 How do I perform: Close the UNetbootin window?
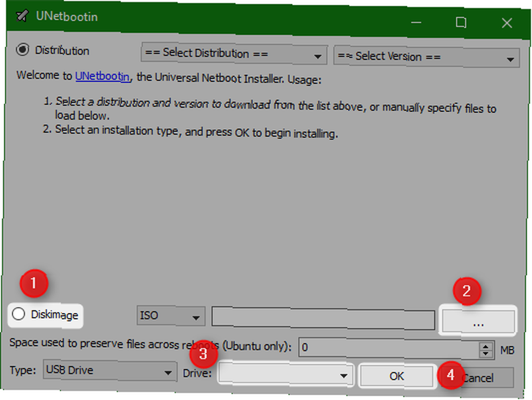pos(507,23)
